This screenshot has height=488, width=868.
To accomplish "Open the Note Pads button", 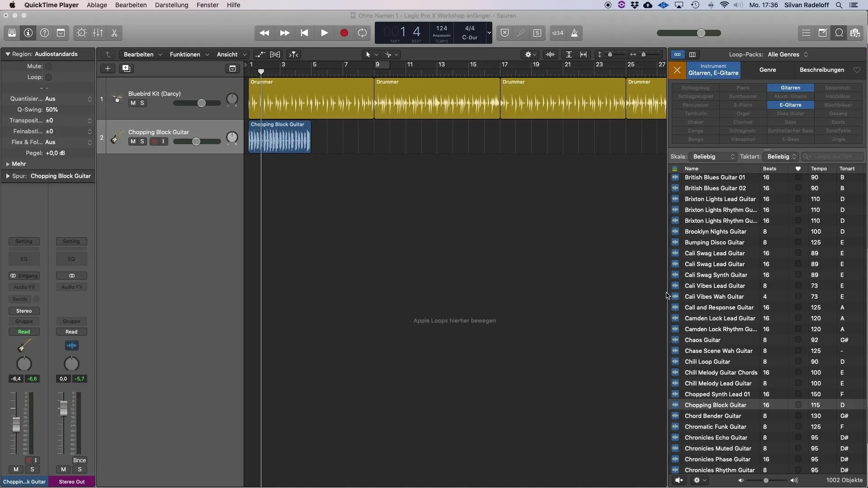I will (x=823, y=33).
